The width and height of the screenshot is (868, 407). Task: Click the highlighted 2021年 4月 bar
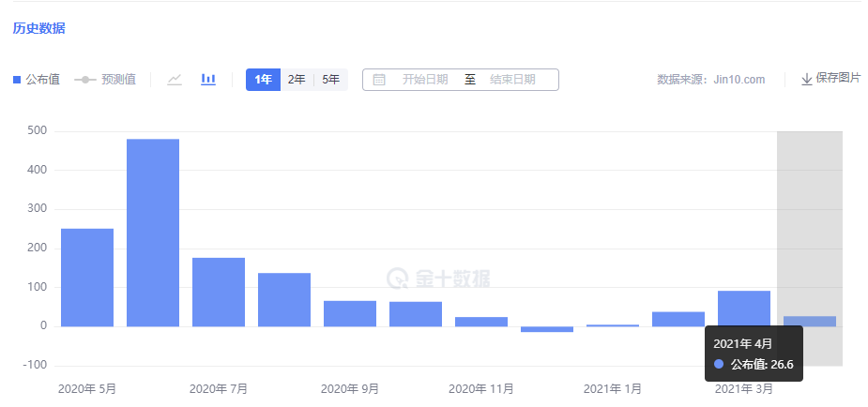(810, 322)
